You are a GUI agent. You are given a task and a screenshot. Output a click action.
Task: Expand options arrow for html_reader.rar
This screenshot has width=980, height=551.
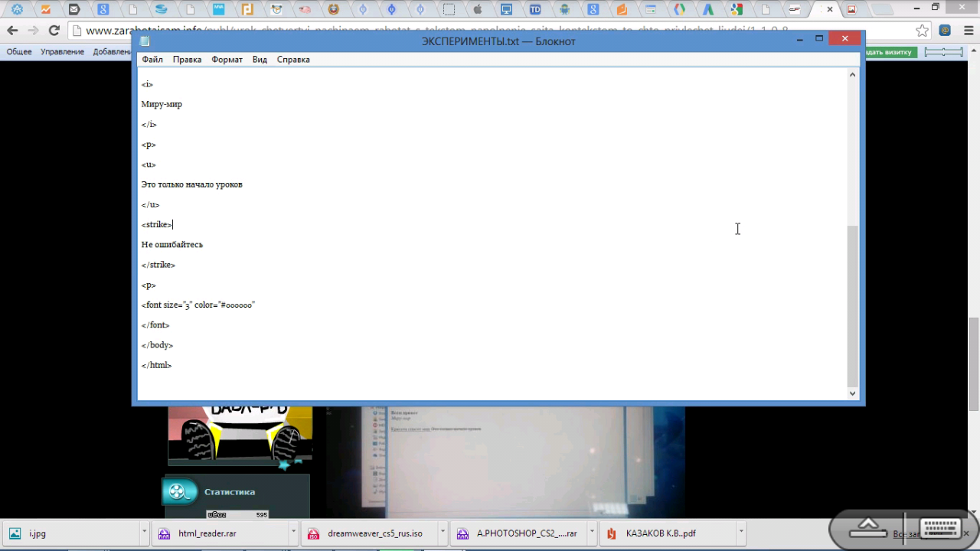(293, 531)
